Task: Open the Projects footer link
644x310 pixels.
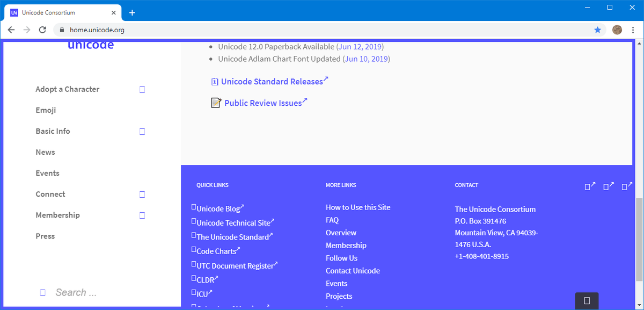Action: (x=339, y=296)
